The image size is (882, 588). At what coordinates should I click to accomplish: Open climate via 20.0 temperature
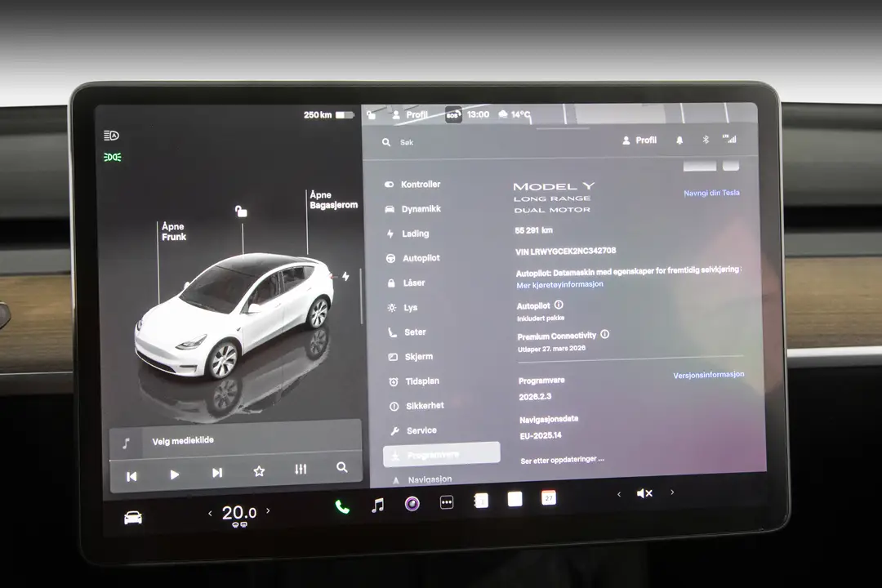(x=239, y=513)
